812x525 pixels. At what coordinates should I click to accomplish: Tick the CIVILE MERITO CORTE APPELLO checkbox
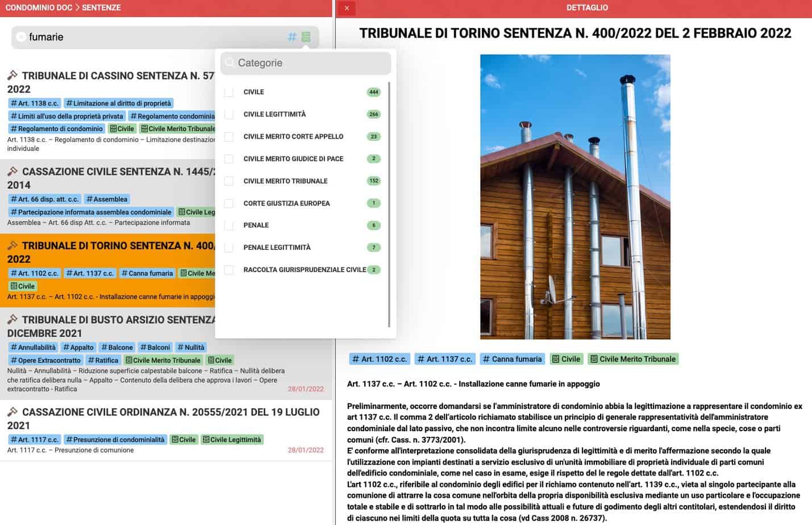229,136
